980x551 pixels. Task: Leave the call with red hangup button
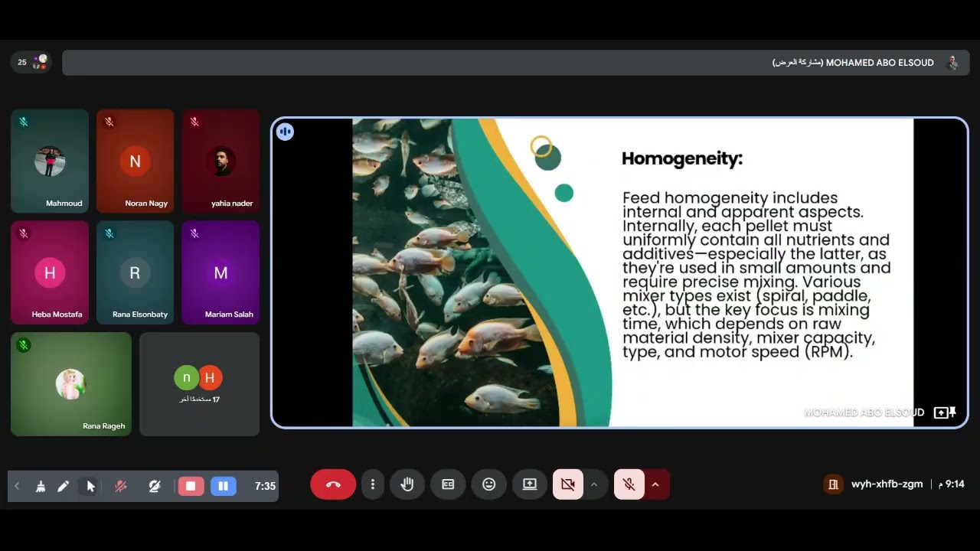pos(333,484)
